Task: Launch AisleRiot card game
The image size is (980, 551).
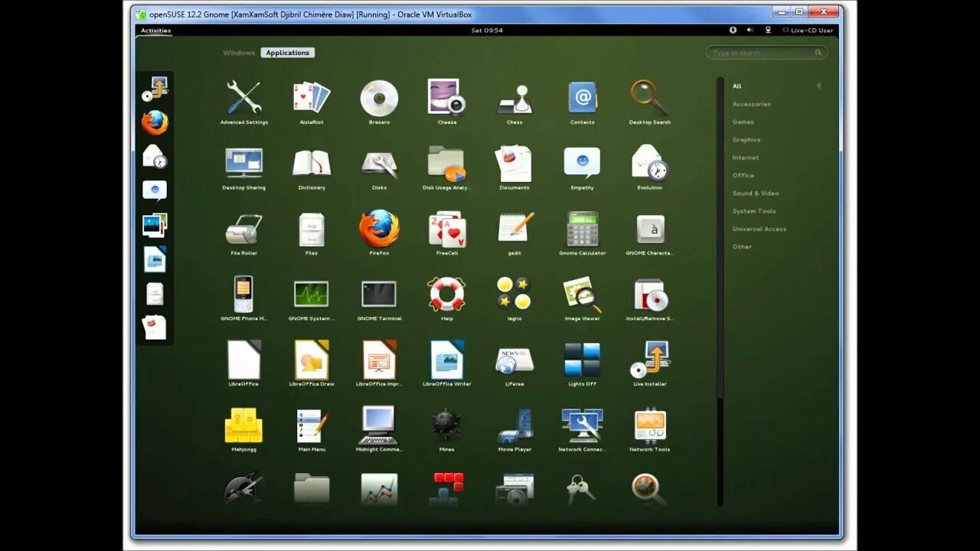Action: (x=312, y=102)
